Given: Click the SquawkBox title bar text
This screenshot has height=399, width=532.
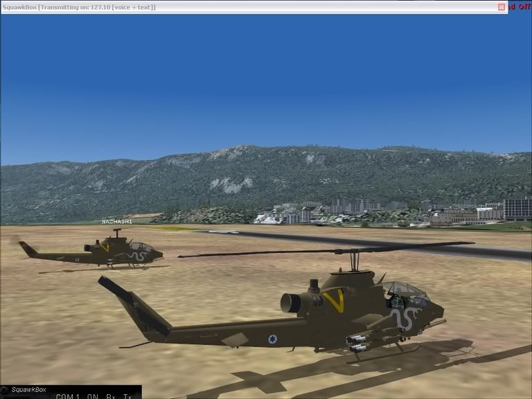Looking at the screenshot, I should point(80,7).
